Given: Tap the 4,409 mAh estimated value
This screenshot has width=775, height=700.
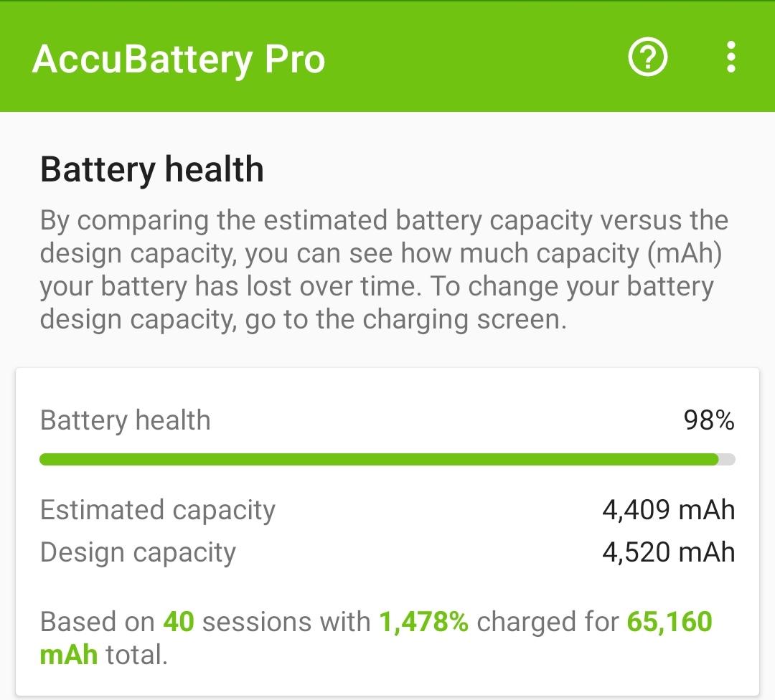Looking at the screenshot, I should (x=669, y=511).
